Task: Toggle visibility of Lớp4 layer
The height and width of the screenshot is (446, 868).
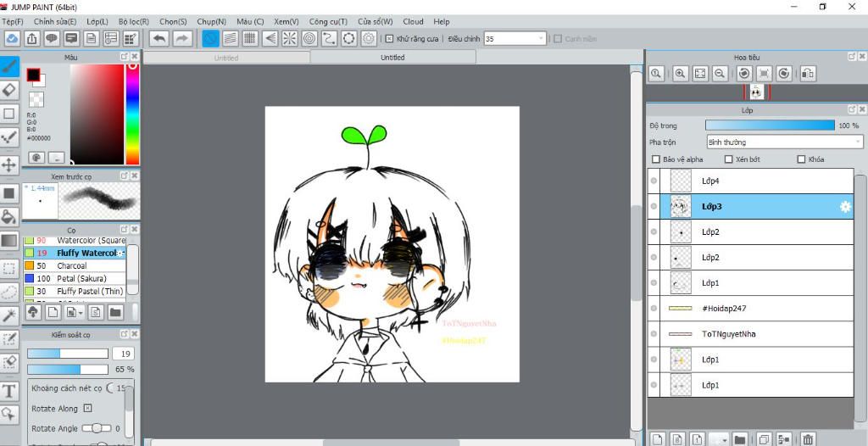Action: click(654, 181)
